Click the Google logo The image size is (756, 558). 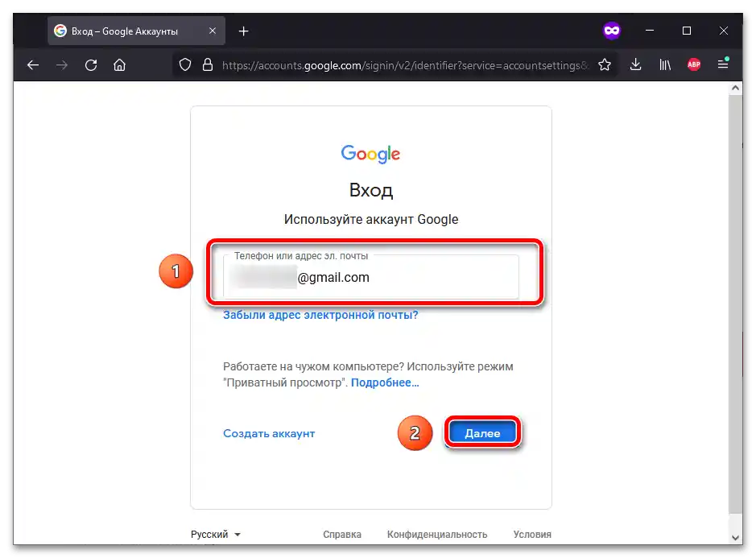(371, 154)
